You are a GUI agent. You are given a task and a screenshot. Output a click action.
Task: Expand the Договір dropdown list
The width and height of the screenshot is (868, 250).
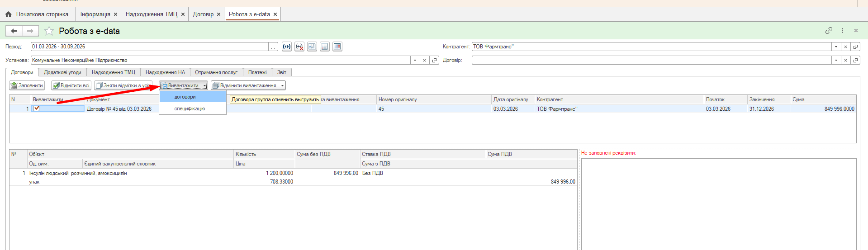point(836,60)
